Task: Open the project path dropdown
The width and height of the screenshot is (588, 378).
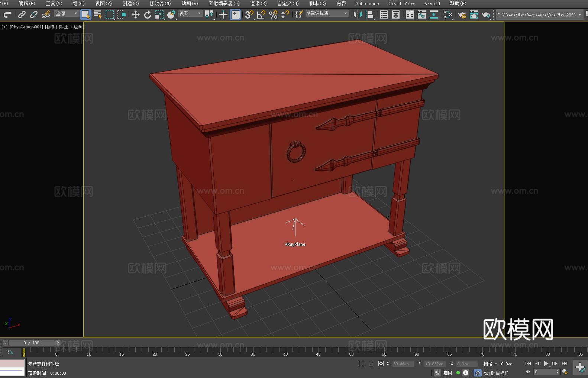Action: pyautogui.click(x=539, y=15)
